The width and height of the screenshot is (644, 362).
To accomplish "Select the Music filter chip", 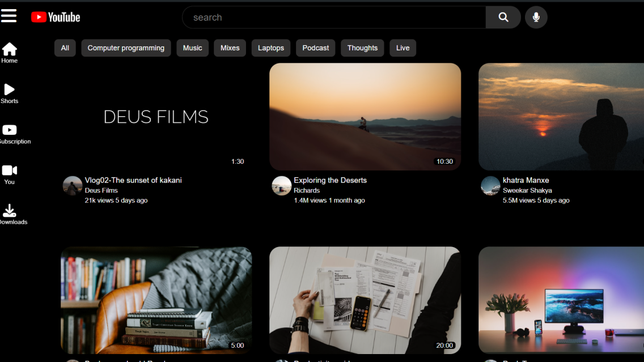I will pos(192,48).
